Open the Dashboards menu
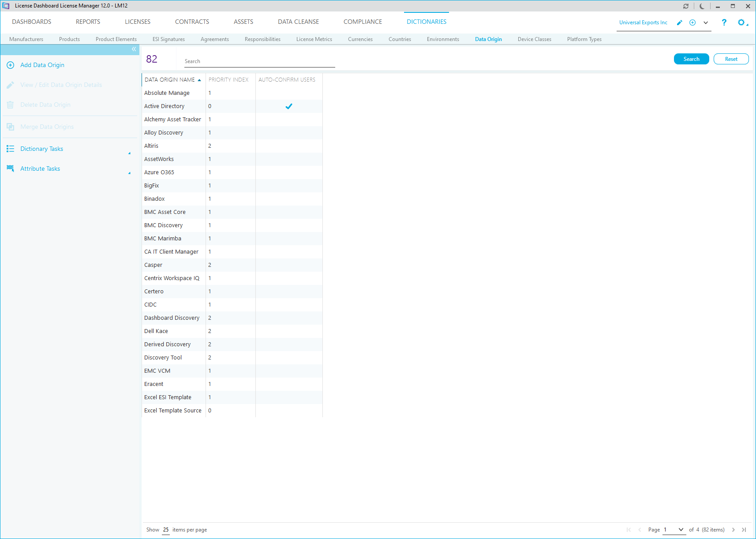This screenshot has width=756, height=539. click(32, 22)
